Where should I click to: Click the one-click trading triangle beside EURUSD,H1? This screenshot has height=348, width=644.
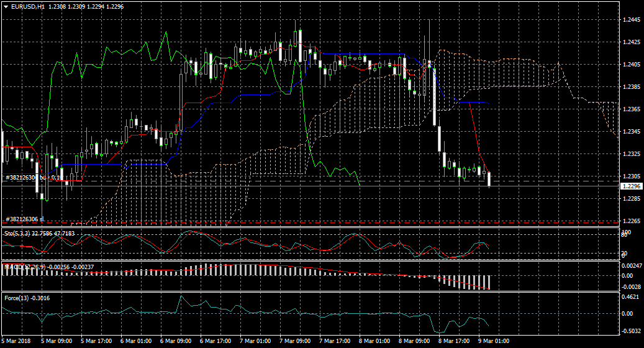(x=6, y=6)
